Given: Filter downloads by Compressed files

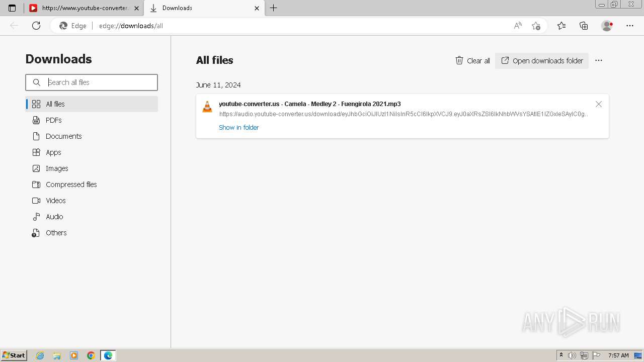Looking at the screenshot, I should pos(92,185).
